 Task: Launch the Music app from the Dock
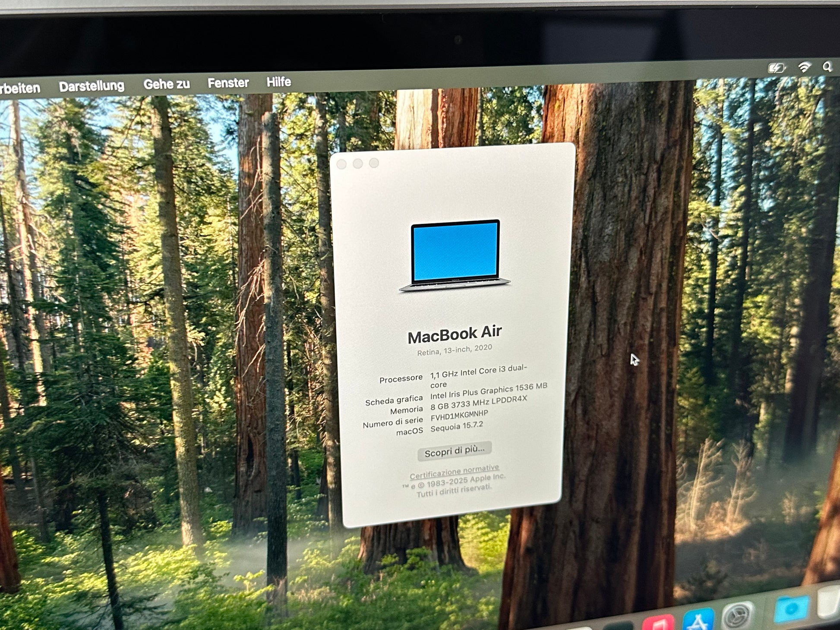(x=658, y=624)
